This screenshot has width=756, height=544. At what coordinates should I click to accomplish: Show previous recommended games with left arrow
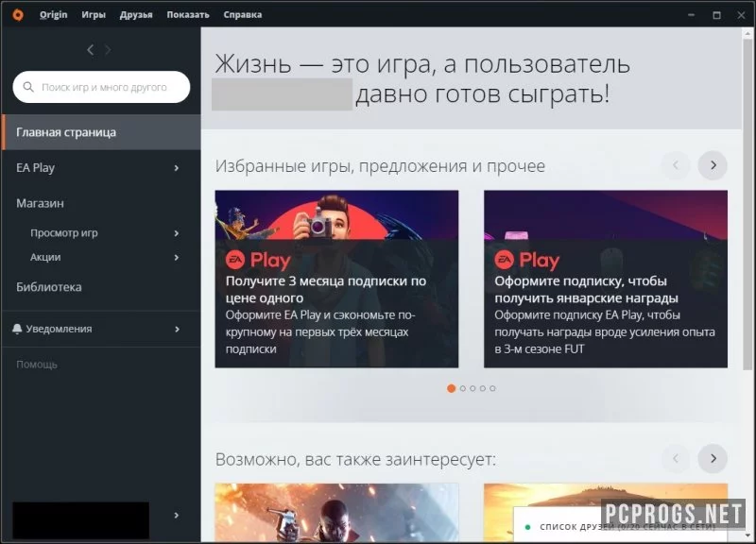[x=676, y=458]
